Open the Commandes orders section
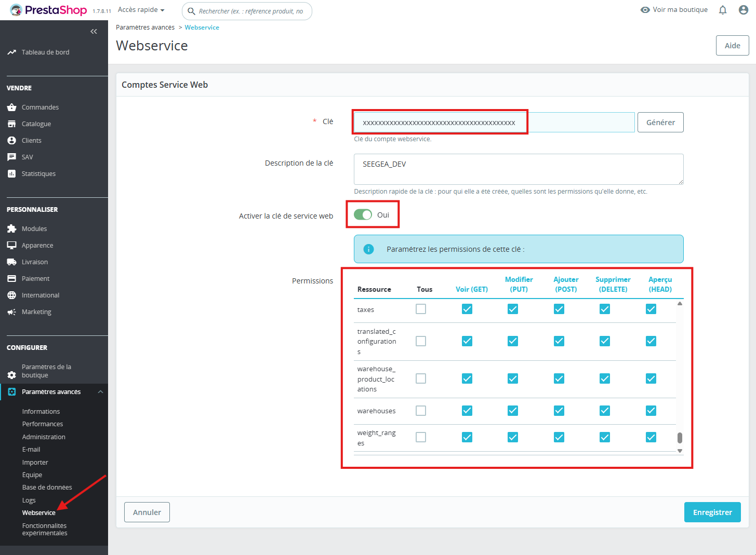The height and width of the screenshot is (555, 756). 12,107
